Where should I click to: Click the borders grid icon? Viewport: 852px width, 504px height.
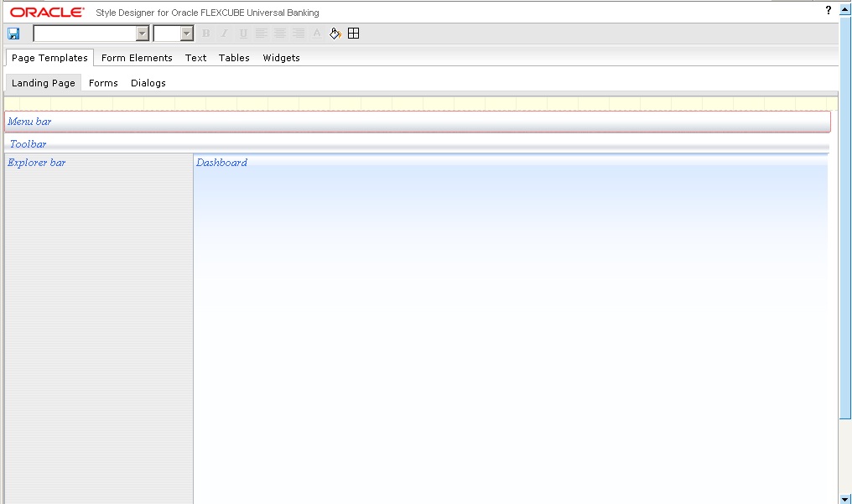[x=353, y=34]
